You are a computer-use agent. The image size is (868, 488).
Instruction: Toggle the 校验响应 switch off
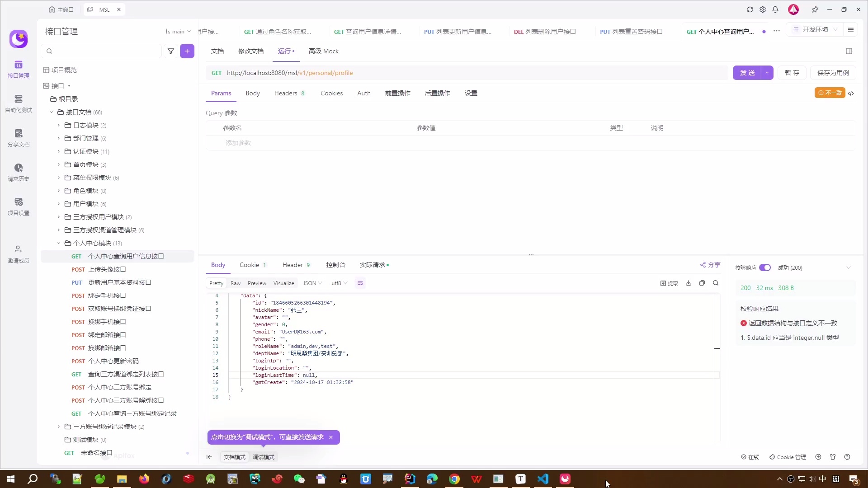(766, 267)
